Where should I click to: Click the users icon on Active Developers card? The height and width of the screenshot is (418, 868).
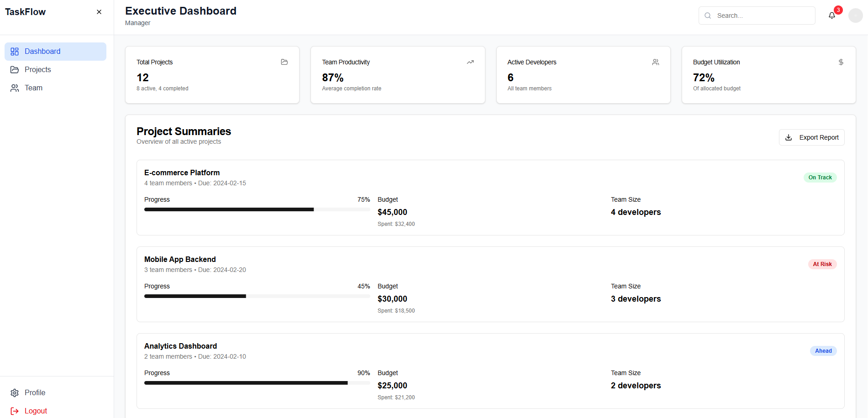click(656, 62)
